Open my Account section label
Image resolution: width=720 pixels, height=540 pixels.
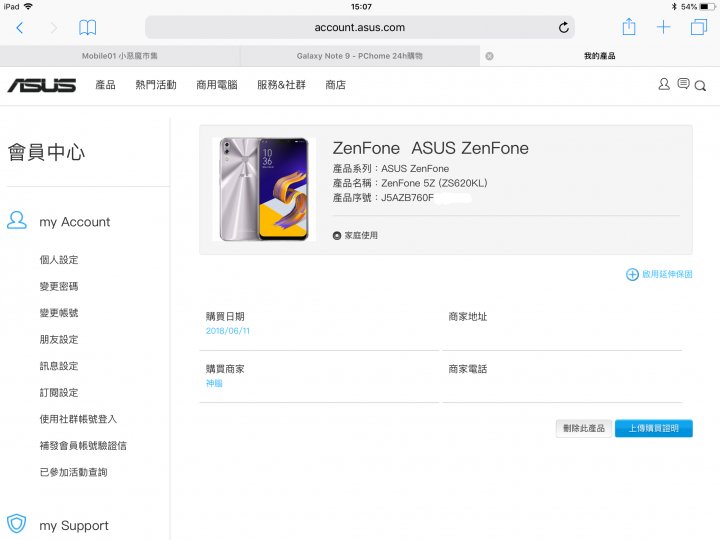pyautogui.click(x=74, y=222)
